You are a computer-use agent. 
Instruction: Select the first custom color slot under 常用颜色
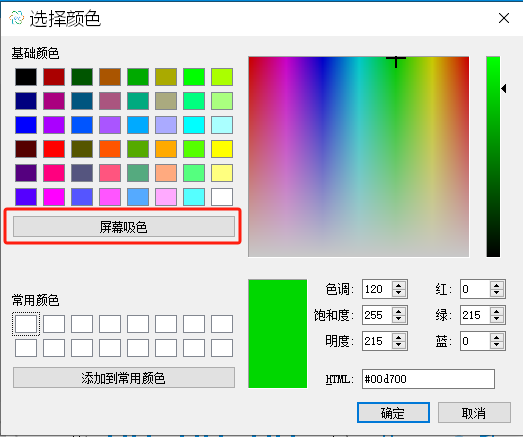(x=26, y=324)
